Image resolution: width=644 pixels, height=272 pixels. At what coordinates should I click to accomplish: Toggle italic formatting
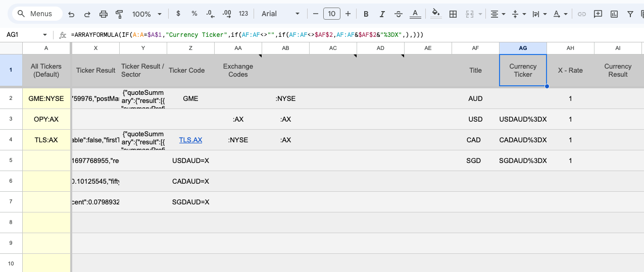pyautogui.click(x=382, y=14)
